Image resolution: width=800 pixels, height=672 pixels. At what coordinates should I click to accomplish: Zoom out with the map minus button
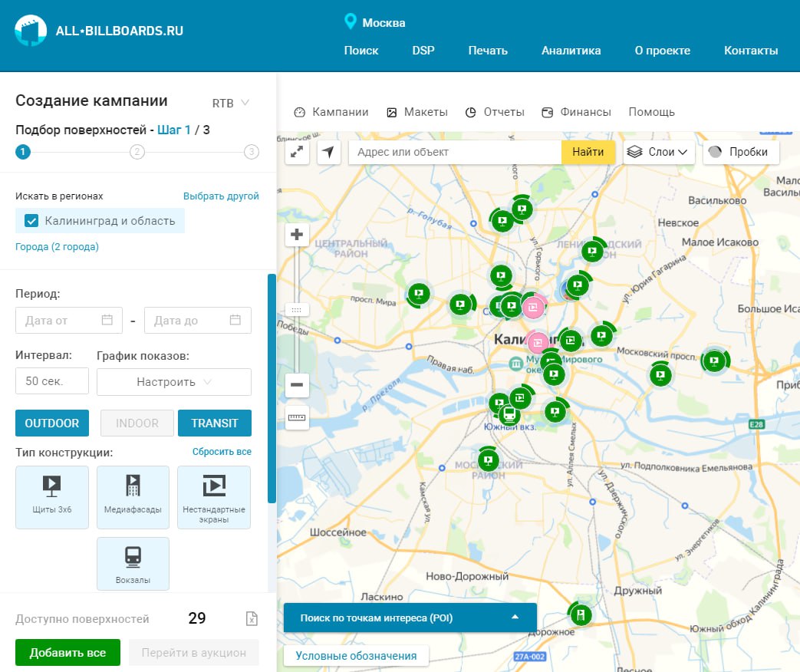(296, 384)
